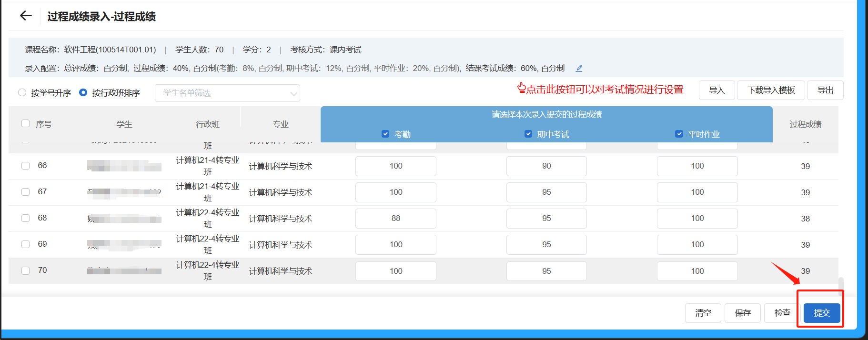Click the 考勤 score field for row 68
The image size is (868, 340).
coord(395,218)
